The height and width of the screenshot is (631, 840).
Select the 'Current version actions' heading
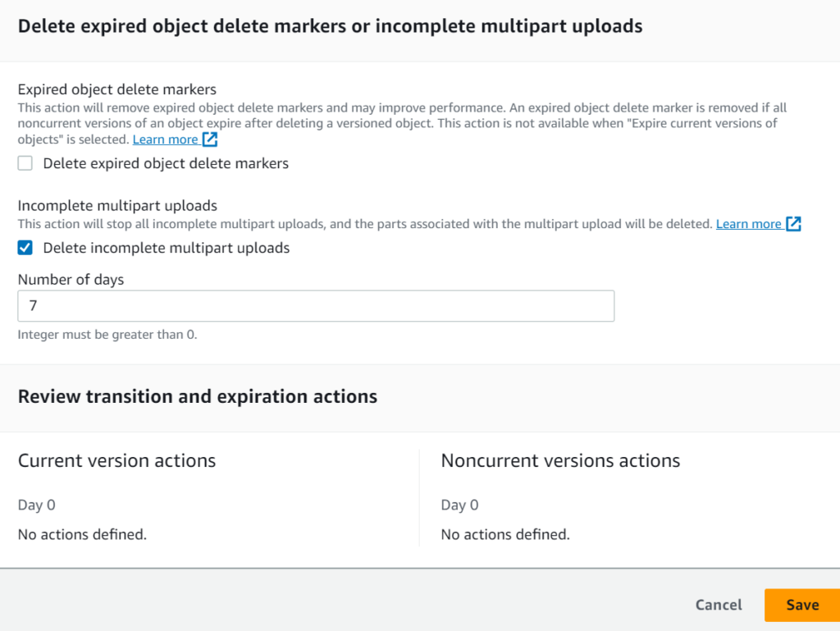116,461
